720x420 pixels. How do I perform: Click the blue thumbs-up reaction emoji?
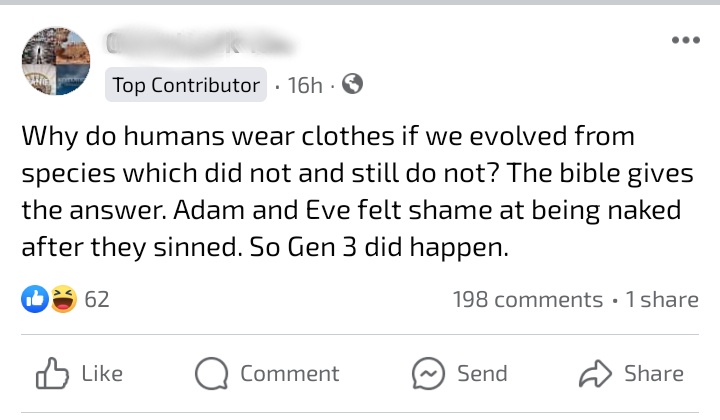pos(35,299)
